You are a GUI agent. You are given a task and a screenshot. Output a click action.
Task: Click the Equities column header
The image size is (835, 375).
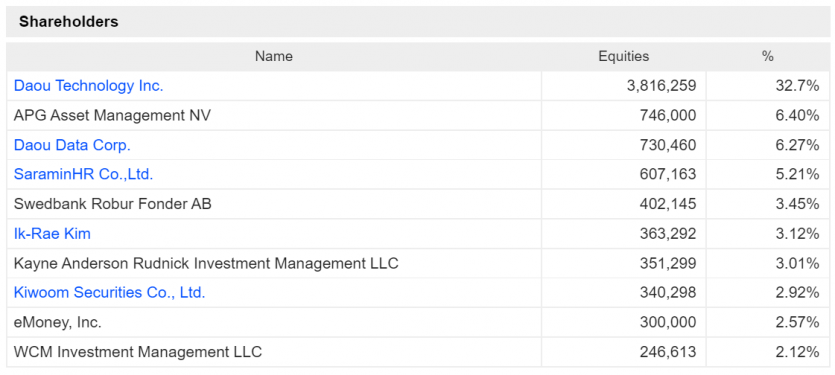pyautogui.click(x=624, y=56)
